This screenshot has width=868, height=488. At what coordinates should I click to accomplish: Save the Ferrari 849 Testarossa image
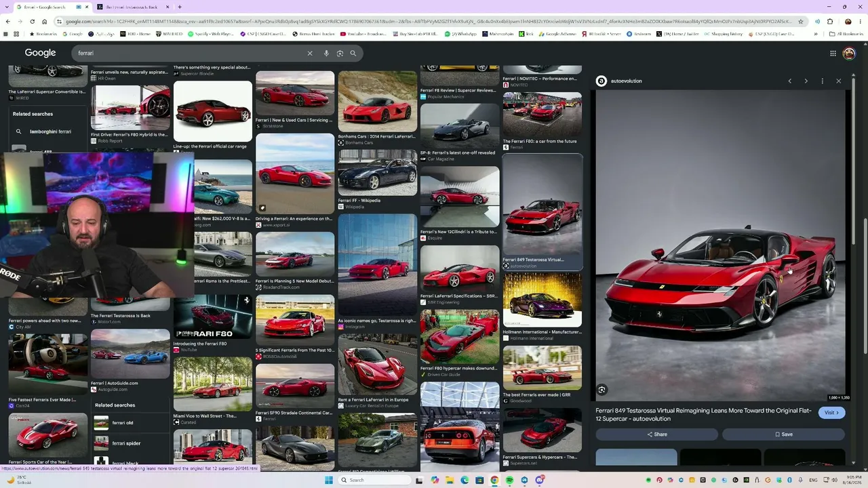(783, 434)
